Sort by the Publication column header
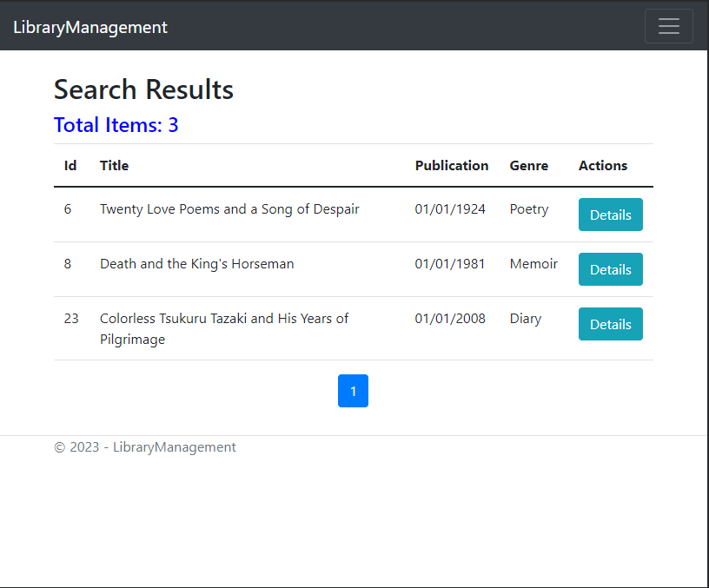709x588 pixels. (452, 165)
